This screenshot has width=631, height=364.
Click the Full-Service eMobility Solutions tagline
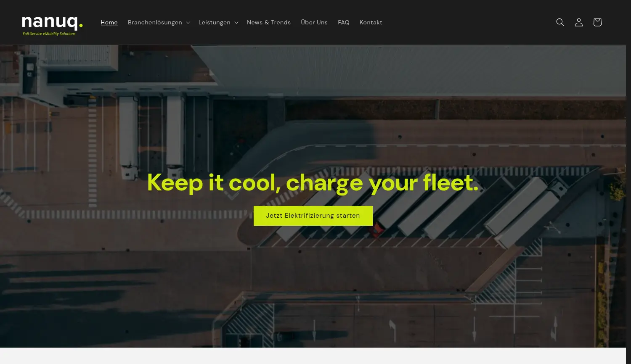point(49,34)
